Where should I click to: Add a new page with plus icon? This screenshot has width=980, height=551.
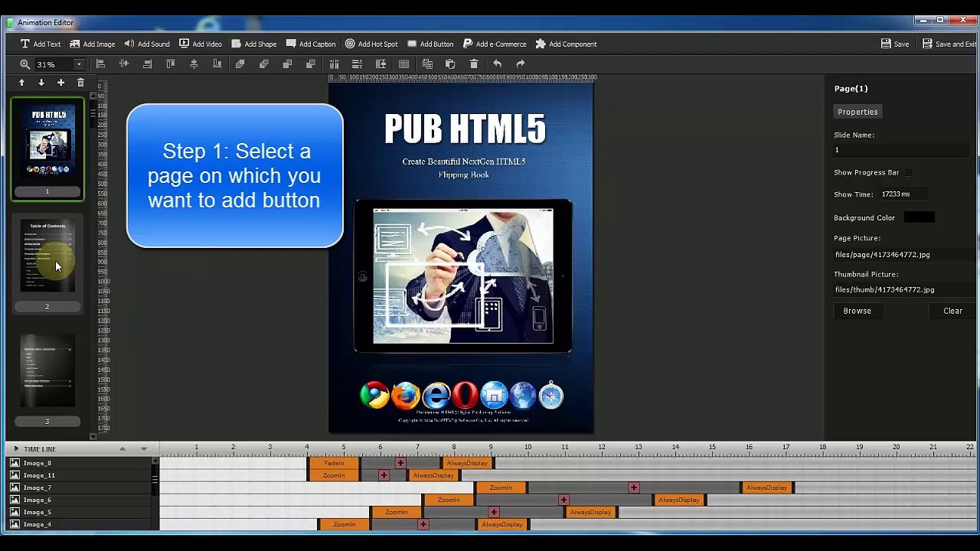point(61,83)
